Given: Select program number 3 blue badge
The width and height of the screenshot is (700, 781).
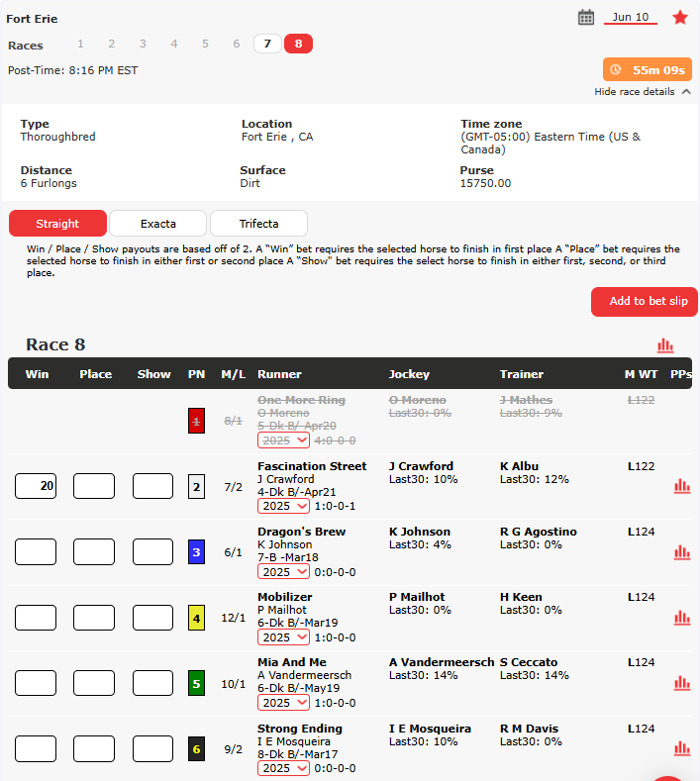Looking at the screenshot, I should click(x=196, y=552).
